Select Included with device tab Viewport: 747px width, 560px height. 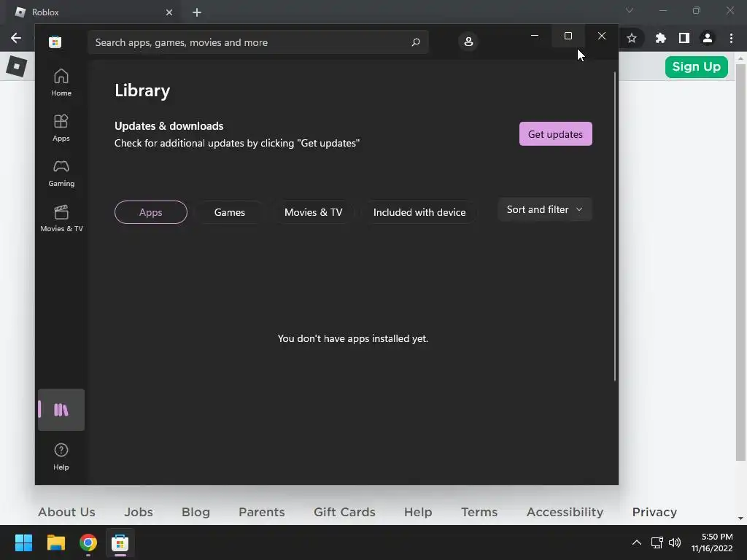pyautogui.click(x=419, y=212)
